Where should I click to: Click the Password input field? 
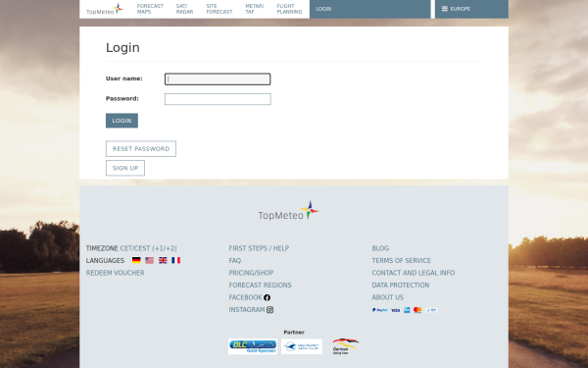218,99
